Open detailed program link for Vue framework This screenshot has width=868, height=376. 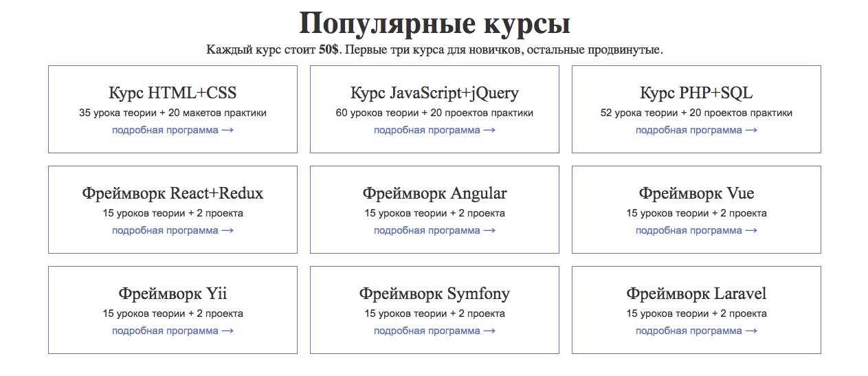pos(696,230)
